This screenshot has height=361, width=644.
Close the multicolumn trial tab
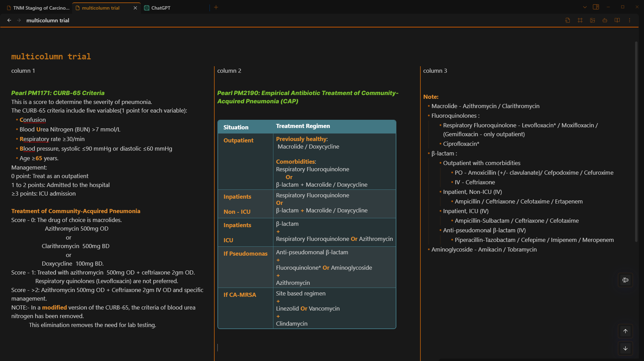tap(135, 8)
